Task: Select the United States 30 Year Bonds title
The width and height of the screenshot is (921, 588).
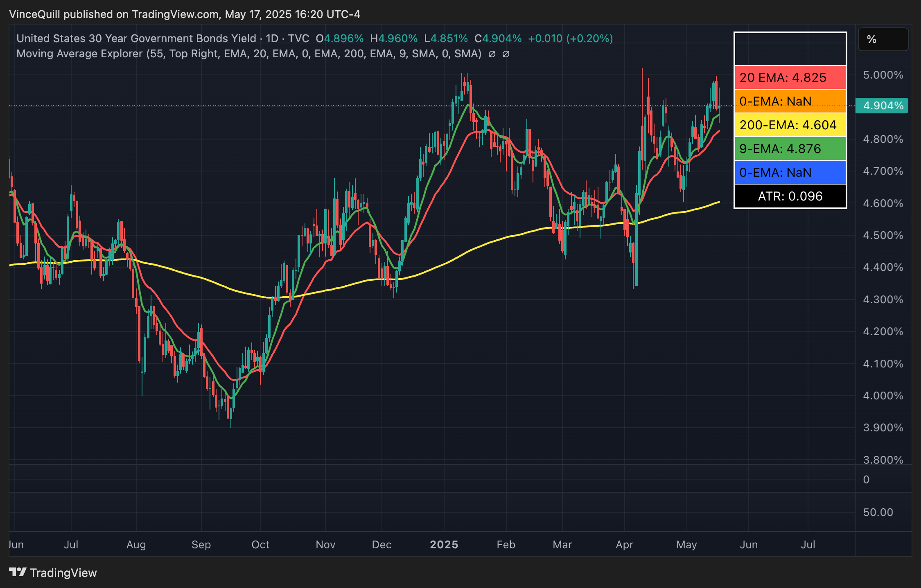Action: (x=136, y=38)
